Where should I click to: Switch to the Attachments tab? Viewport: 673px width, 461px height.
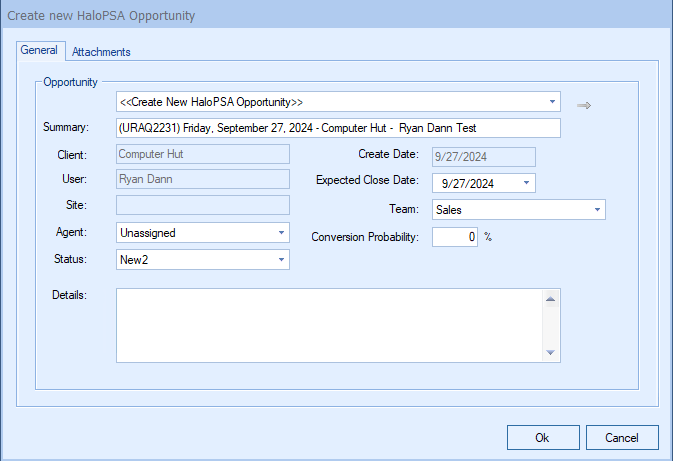(x=101, y=52)
